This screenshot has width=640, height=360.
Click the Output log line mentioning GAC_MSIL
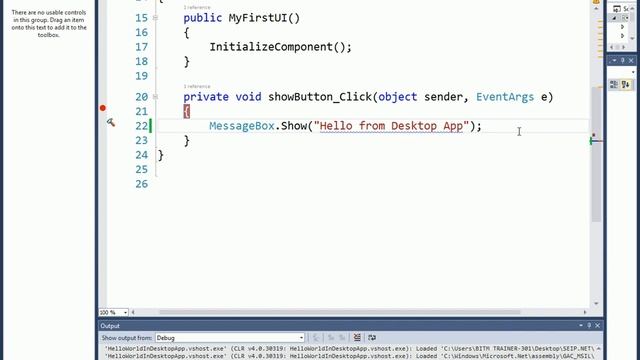pos(350,356)
